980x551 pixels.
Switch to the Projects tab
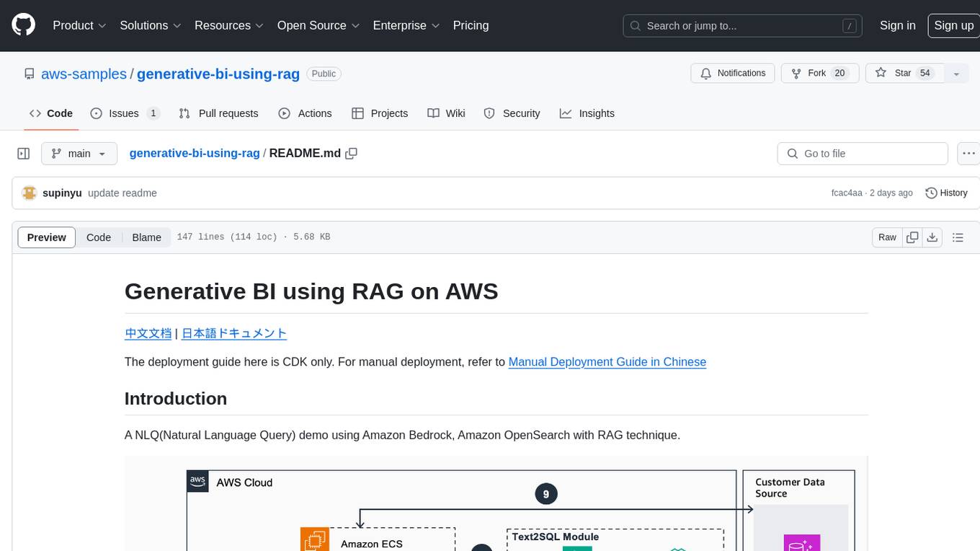[x=380, y=113]
